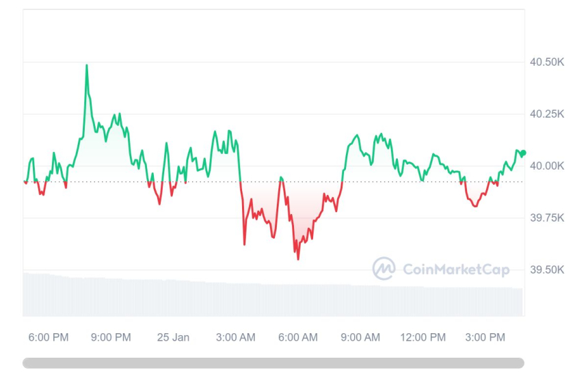Click the 40.50K price axis label
This screenshot has height=392, width=588.
pos(547,62)
